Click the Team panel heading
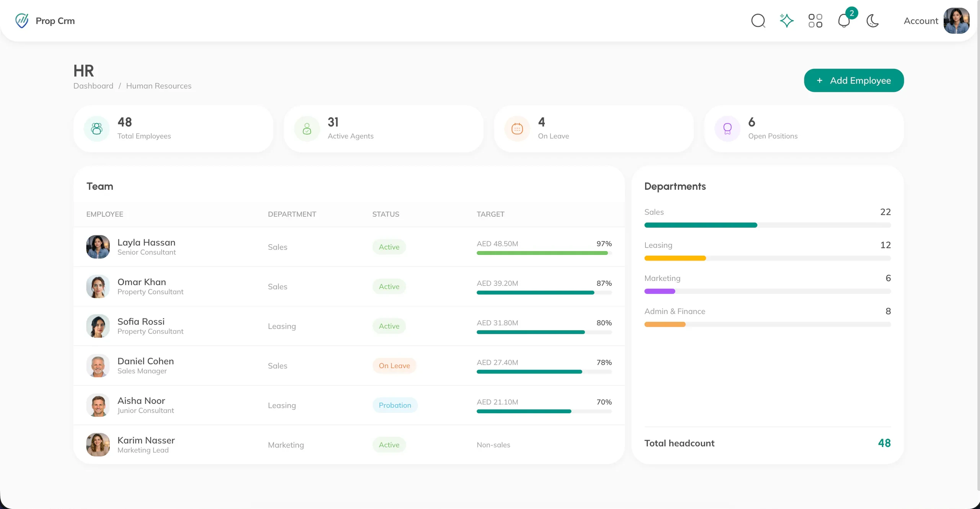Image resolution: width=980 pixels, height=509 pixels. (x=100, y=186)
